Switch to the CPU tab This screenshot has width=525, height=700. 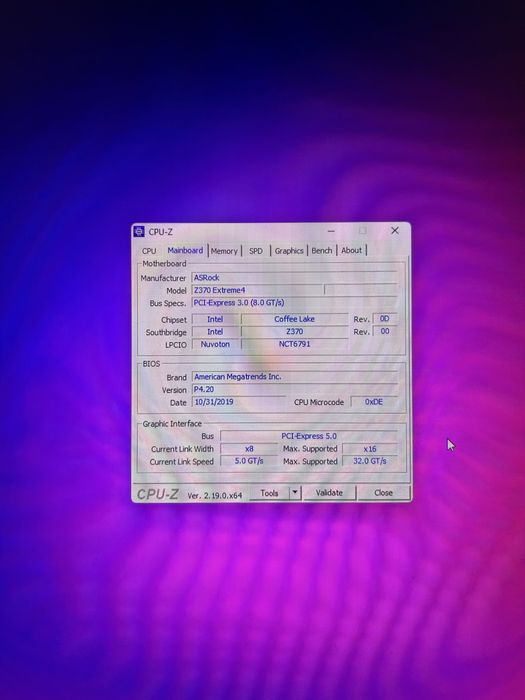[149, 251]
